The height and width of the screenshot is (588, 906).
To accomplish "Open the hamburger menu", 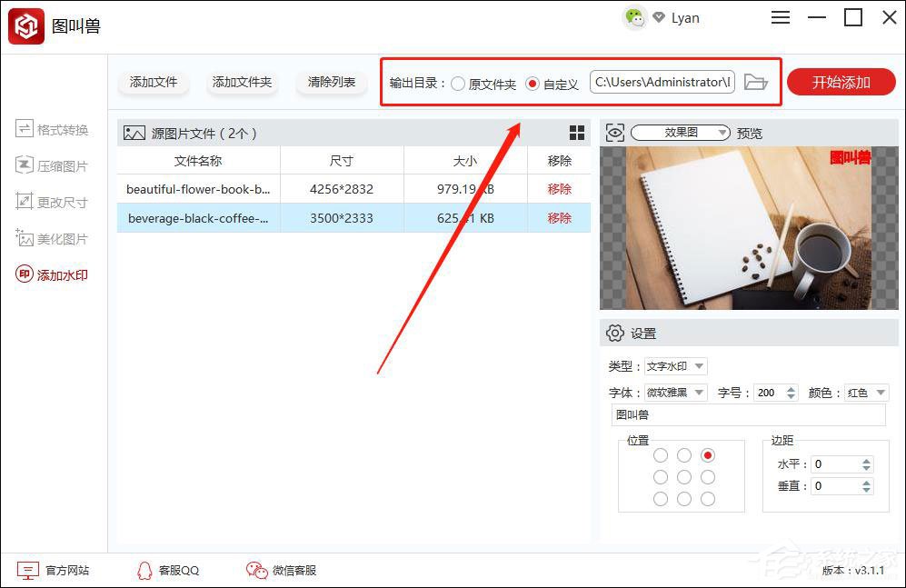I will 780,17.
